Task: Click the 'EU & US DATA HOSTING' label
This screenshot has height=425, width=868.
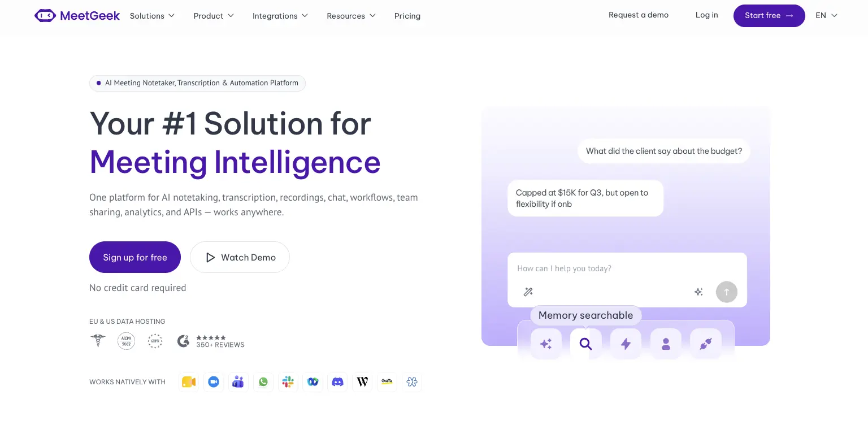Action: (127, 322)
